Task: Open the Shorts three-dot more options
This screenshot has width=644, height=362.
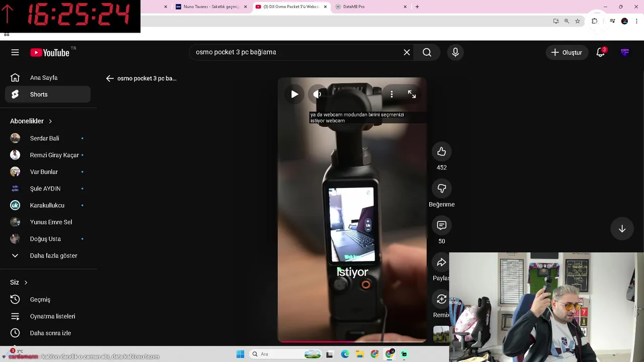Action: point(391,94)
